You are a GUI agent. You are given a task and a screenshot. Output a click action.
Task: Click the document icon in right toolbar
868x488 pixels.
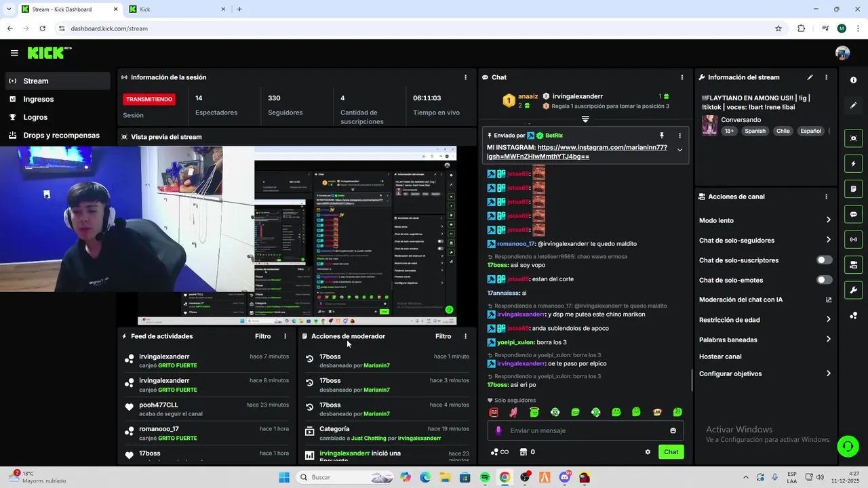[853, 188]
